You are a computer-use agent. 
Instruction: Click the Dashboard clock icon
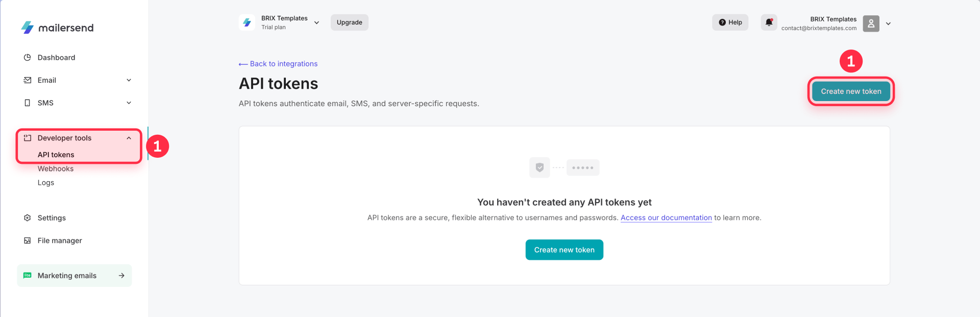pyautogui.click(x=28, y=58)
